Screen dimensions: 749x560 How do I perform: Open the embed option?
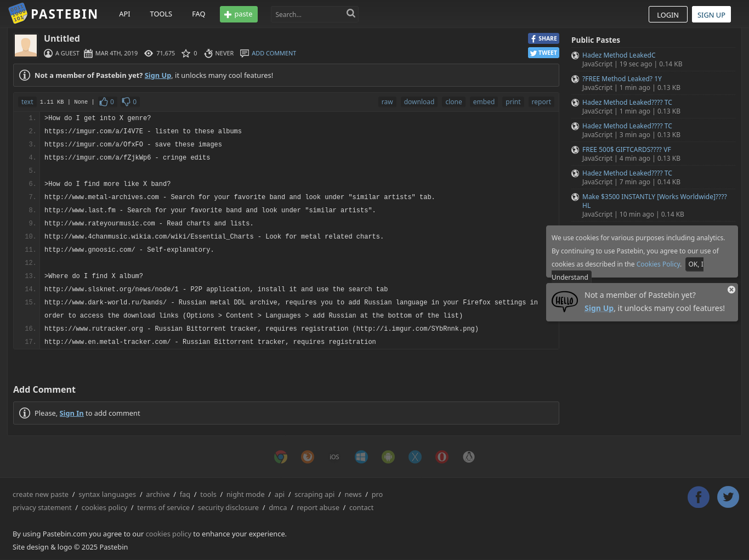click(484, 102)
